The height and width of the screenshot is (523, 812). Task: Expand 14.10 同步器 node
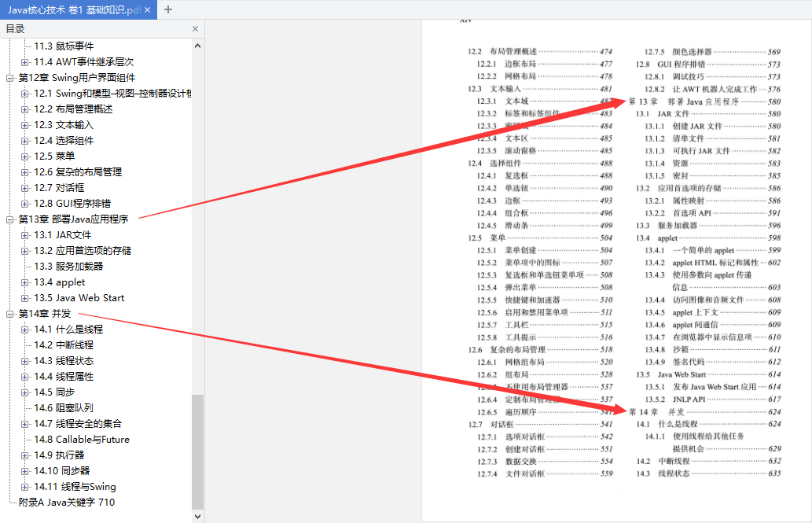[x=24, y=471]
